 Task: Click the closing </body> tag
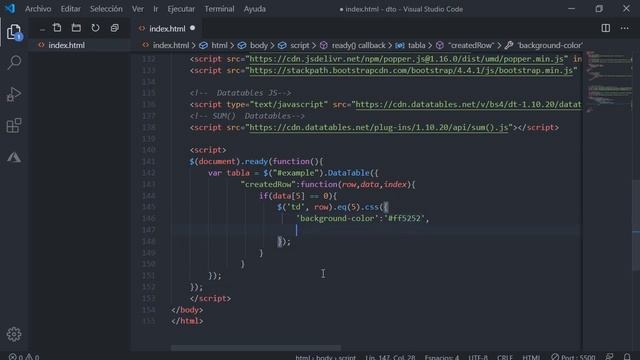coord(187,310)
